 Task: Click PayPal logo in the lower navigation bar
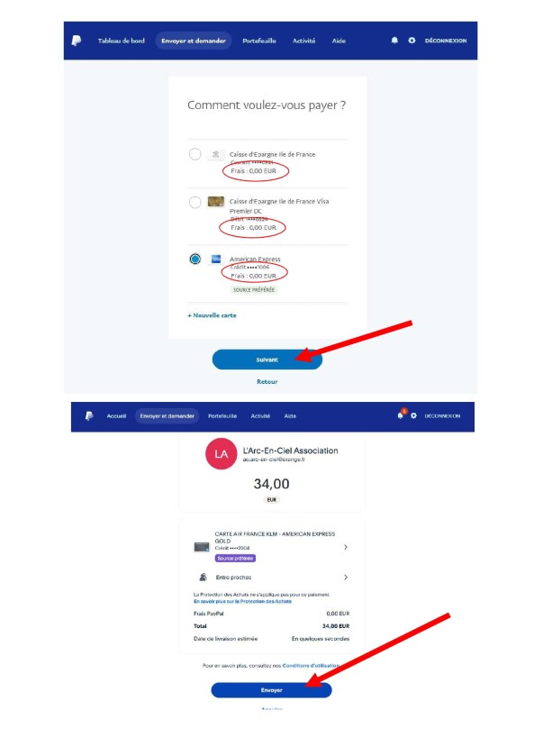(x=89, y=415)
